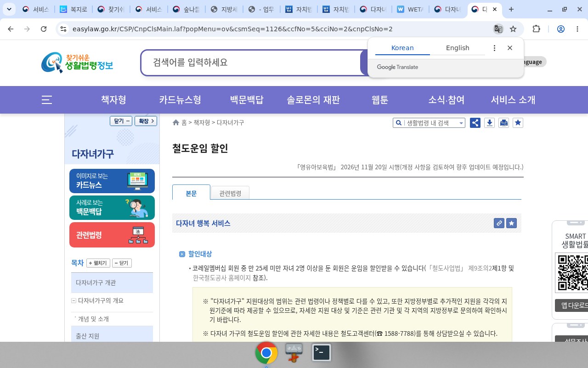Click the star icon in 다자녀 행복 서비스 header
Screen dimensions: 588x368
click(511, 223)
